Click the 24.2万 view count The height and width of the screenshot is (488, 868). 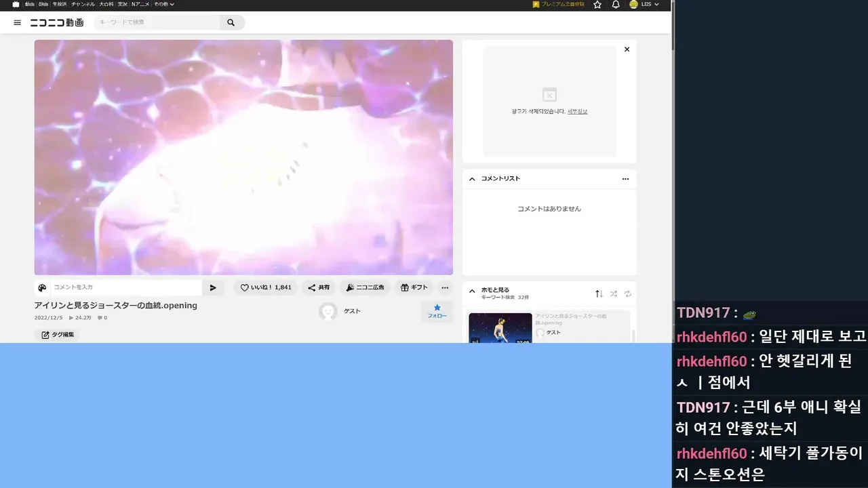(x=80, y=318)
